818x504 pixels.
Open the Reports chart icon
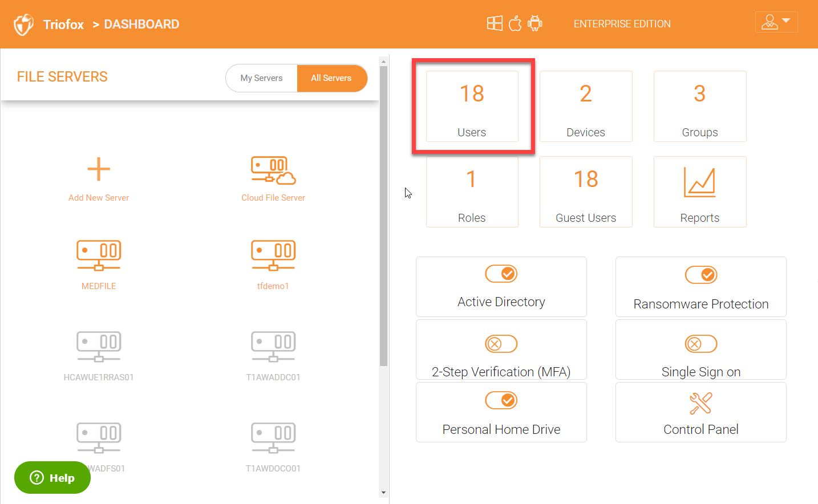click(699, 182)
